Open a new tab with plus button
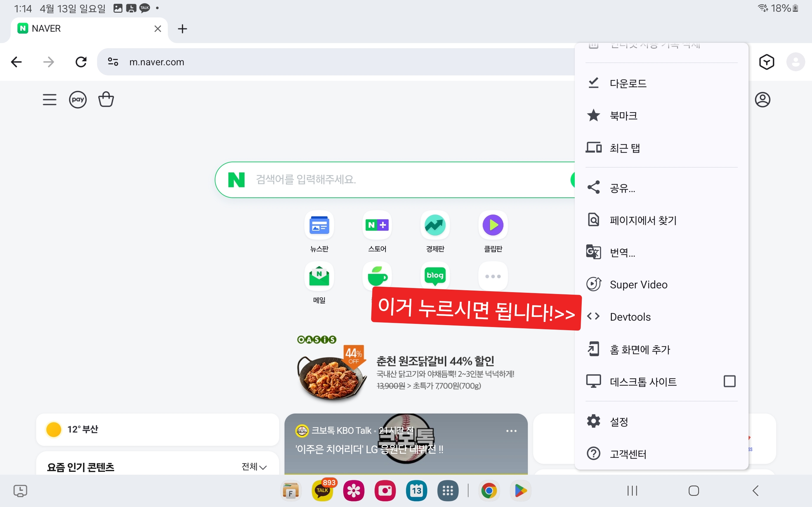 (182, 29)
